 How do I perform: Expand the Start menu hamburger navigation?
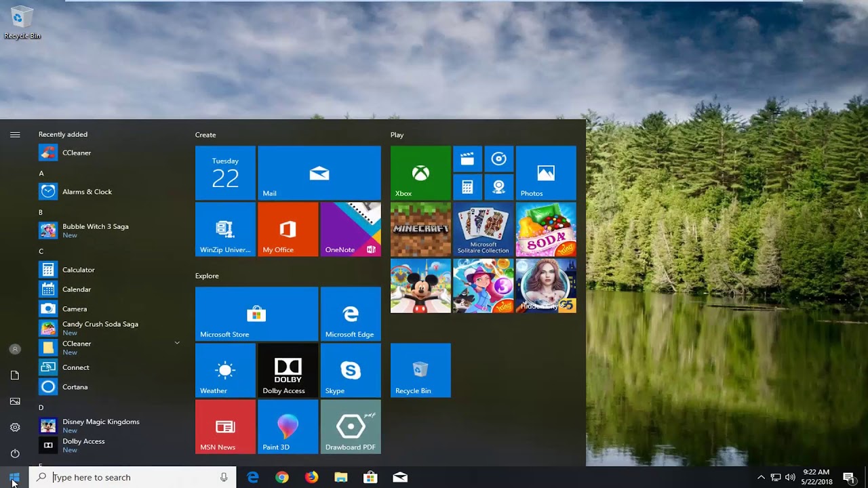click(x=15, y=135)
